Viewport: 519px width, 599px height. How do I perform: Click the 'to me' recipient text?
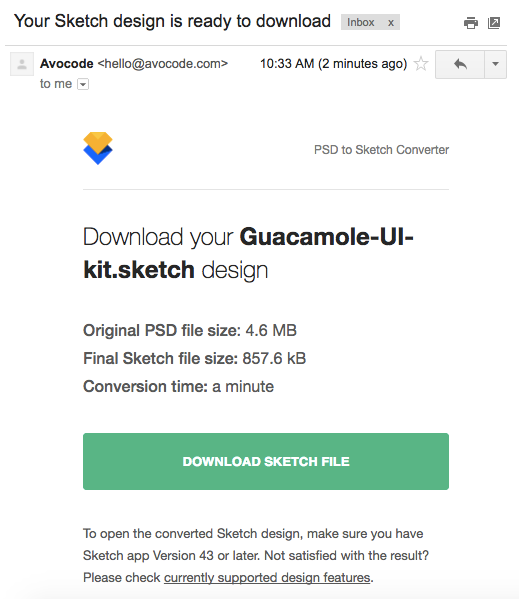56,84
